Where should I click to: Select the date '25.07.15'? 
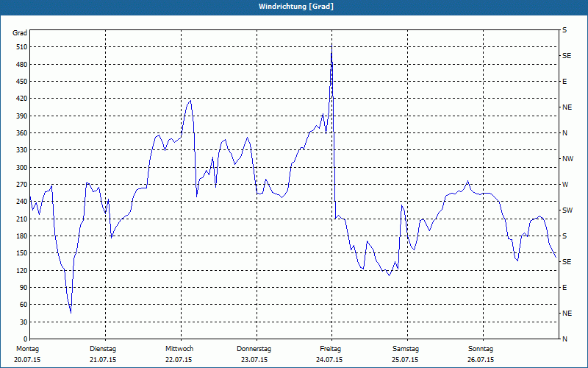pos(405,360)
